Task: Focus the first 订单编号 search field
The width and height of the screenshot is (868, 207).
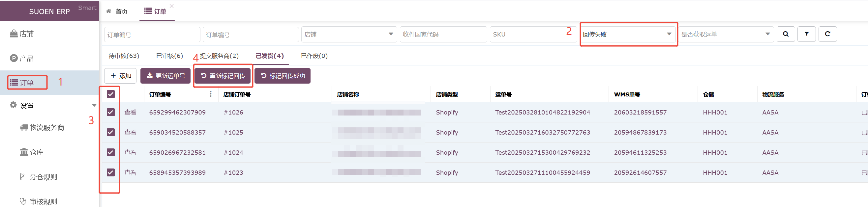Action: (x=152, y=34)
